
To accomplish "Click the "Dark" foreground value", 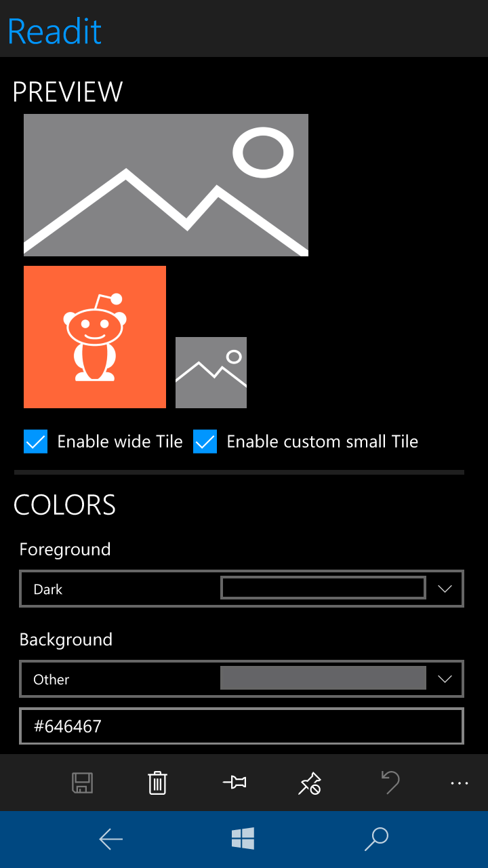I will coord(48,589).
